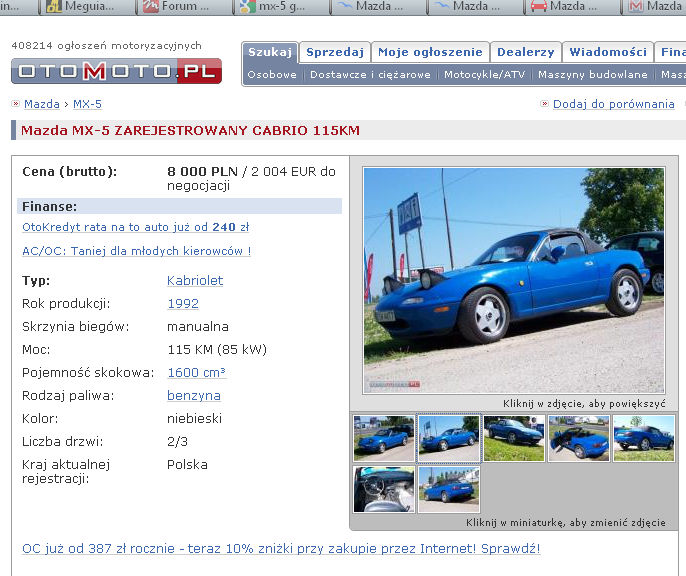Select Osobowe vehicle category

[x=272, y=75]
